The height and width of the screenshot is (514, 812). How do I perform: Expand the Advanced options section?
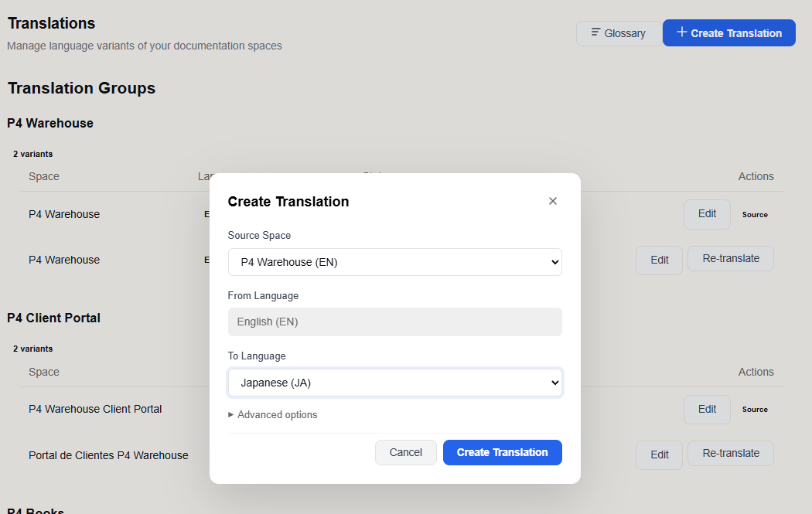pos(273,414)
